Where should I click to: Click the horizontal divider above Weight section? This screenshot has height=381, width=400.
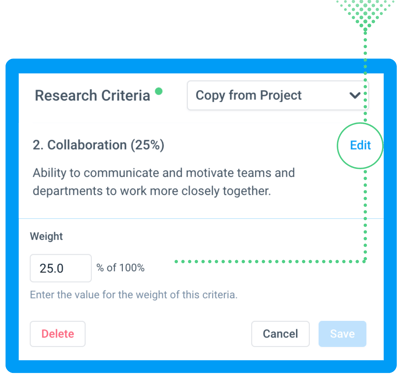201,219
